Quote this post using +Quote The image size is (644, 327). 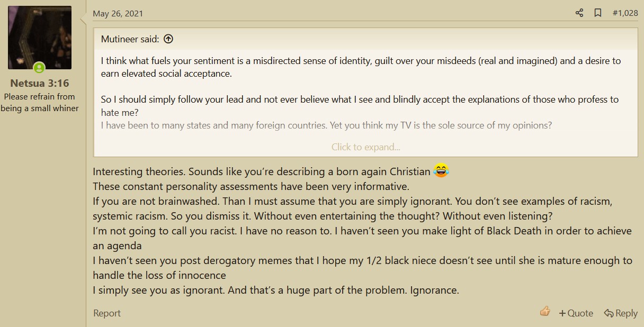[x=576, y=313]
